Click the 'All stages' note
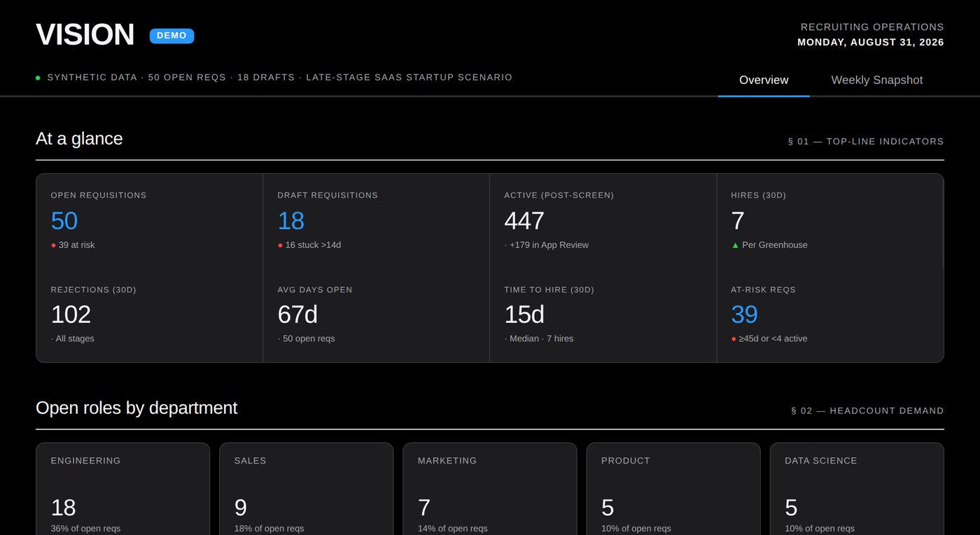The height and width of the screenshot is (535, 980). pyautogui.click(x=75, y=339)
